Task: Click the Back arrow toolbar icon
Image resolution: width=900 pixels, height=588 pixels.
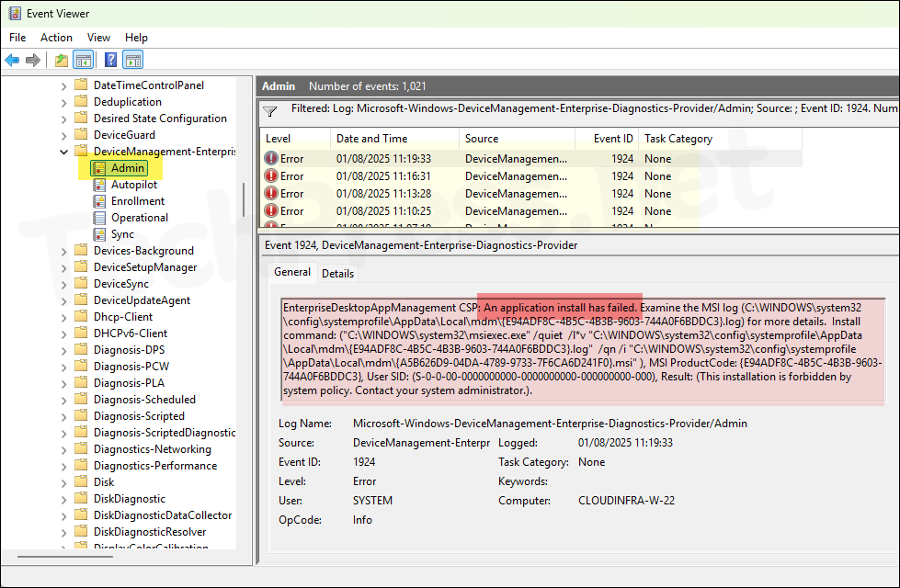Action: click(12, 60)
